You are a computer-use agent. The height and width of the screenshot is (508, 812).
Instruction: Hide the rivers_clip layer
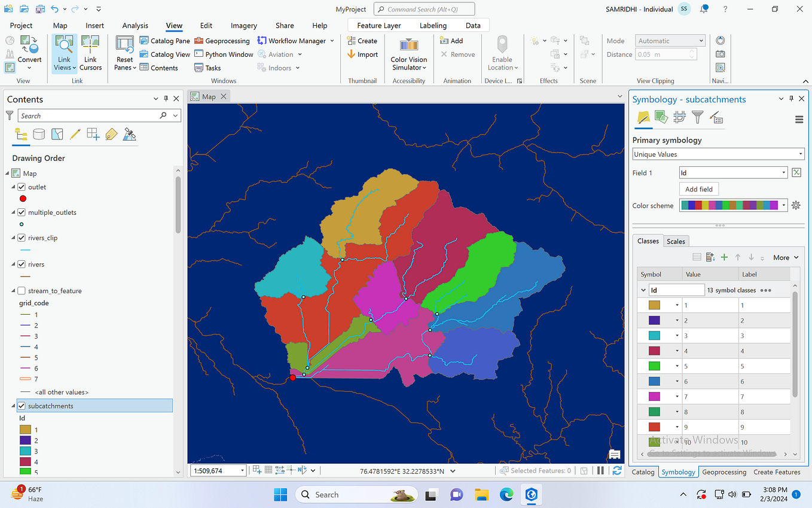click(22, 238)
